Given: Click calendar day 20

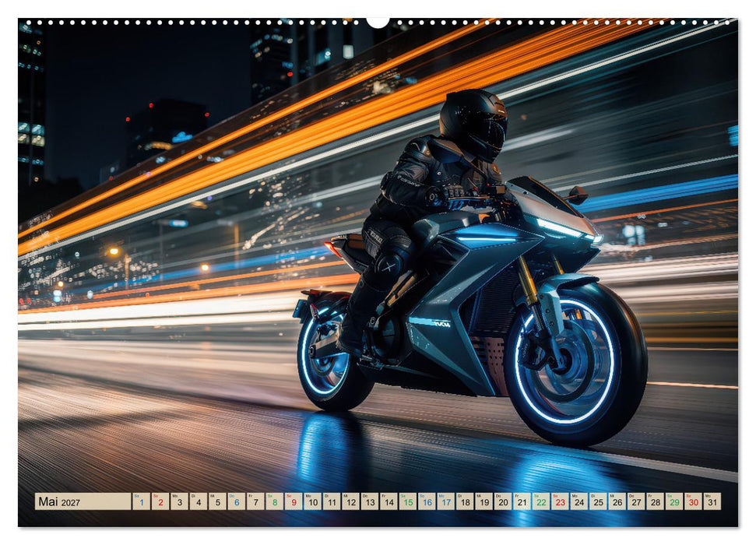Looking at the screenshot, I should tap(504, 501).
